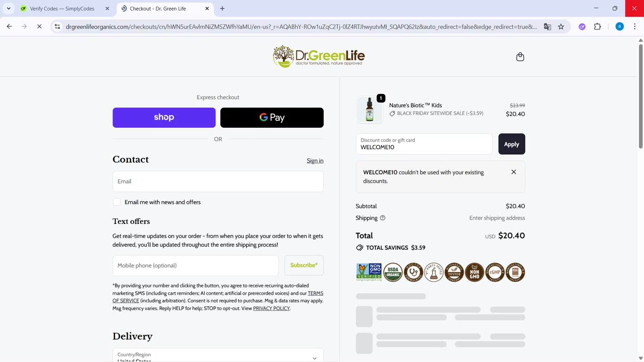Screen dimensions: 644x362
Task: Open the Privacy Policy link
Action: coord(271,308)
